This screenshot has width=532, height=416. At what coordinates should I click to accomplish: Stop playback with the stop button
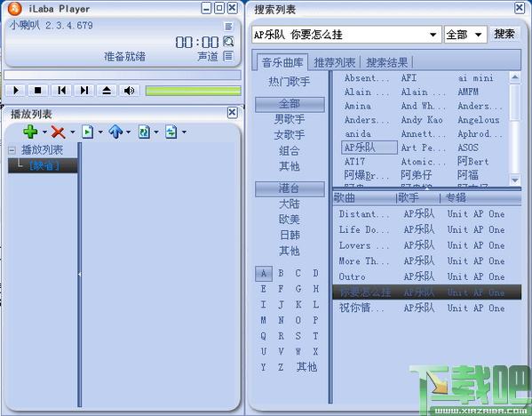coord(38,91)
